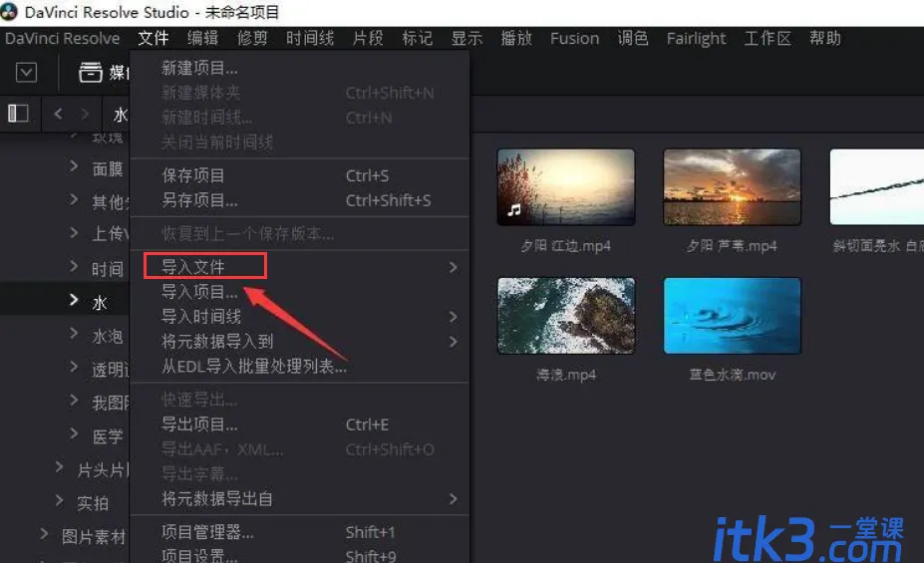Expand the 将元数据导出自 submenu arrow
This screenshot has height=563, width=924.
click(x=453, y=499)
